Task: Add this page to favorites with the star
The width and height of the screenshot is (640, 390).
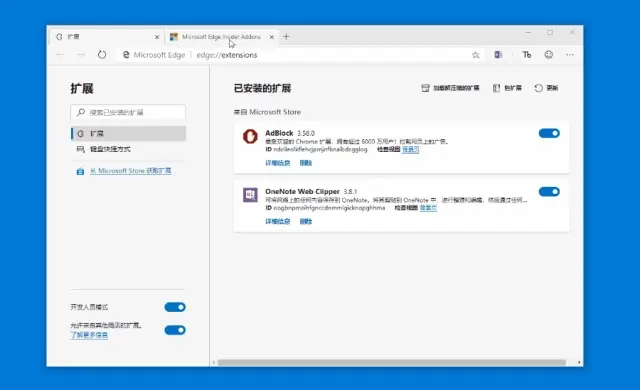Action: (x=476, y=55)
